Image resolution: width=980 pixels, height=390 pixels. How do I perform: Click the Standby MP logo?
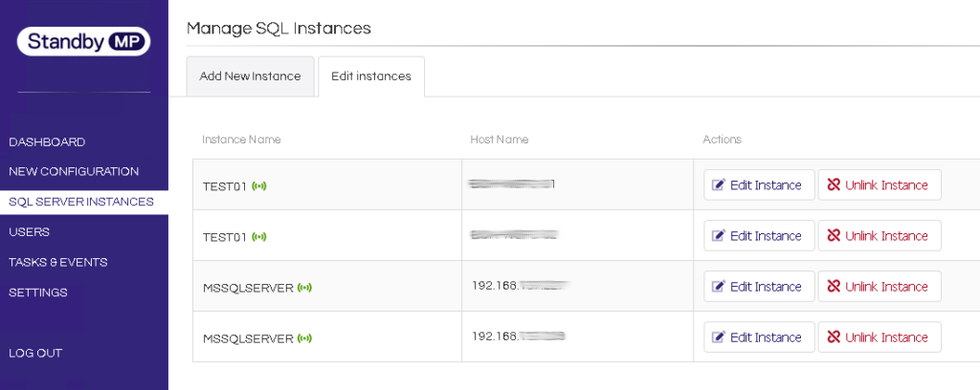[84, 42]
